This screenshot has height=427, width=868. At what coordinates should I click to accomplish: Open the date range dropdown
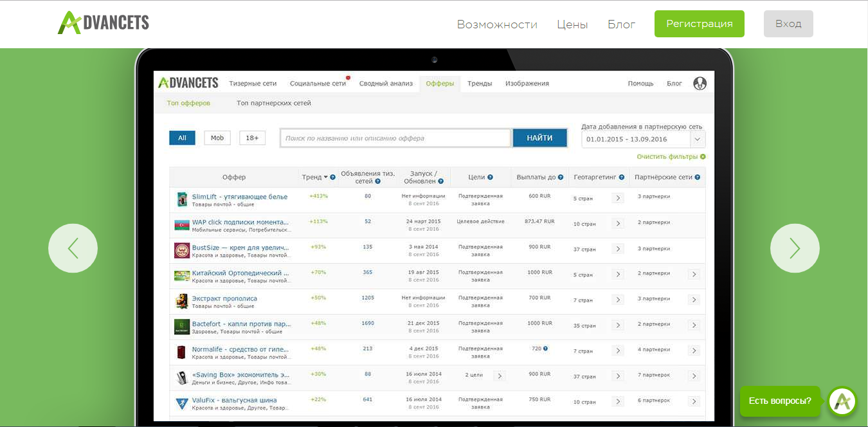coord(698,139)
